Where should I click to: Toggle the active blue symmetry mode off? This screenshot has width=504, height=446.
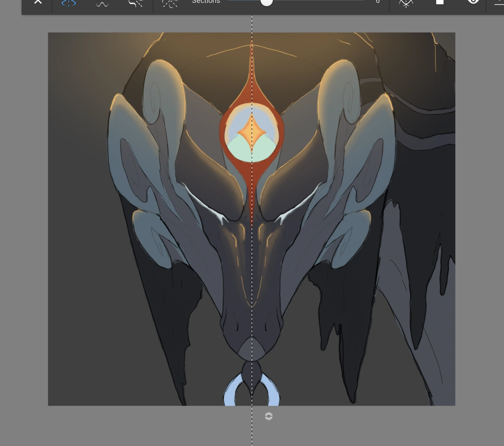(68, 3)
